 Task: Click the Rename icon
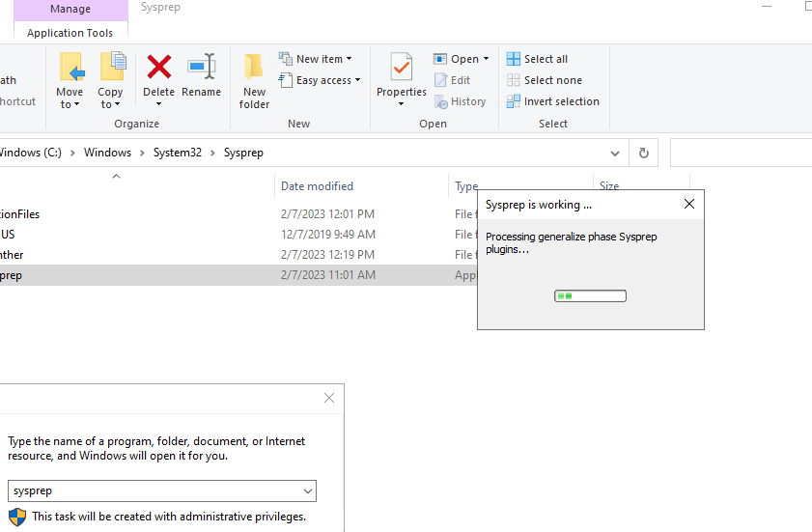(x=202, y=67)
